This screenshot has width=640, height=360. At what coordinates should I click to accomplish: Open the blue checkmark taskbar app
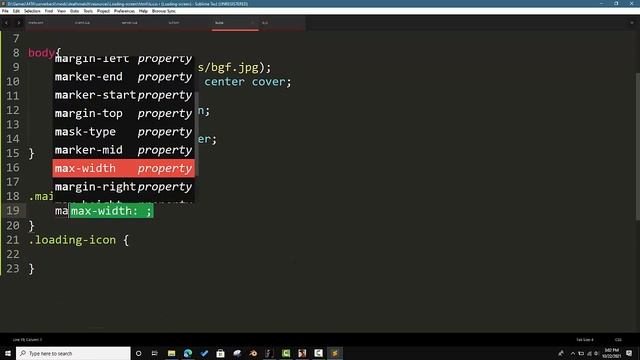(x=204, y=353)
